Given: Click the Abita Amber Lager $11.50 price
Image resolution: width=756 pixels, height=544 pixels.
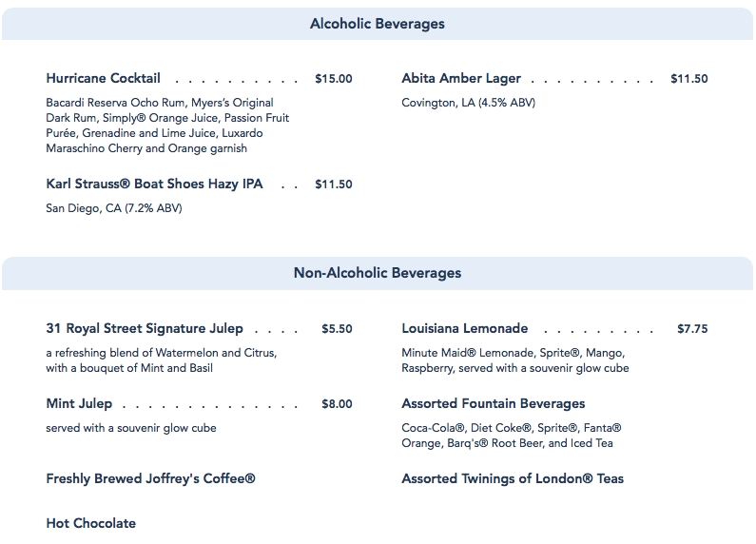Looking at the screenshot, I should 688,79.
